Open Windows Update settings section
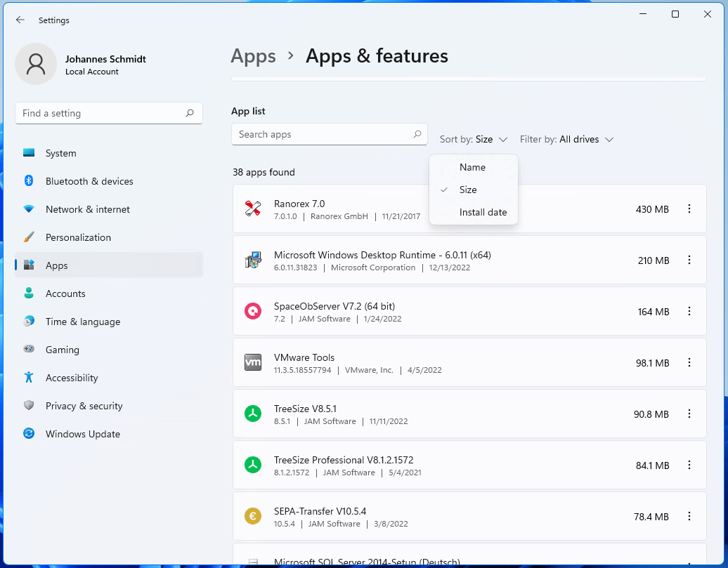Viewport: 728px width, 568px height. pos(82,434)
